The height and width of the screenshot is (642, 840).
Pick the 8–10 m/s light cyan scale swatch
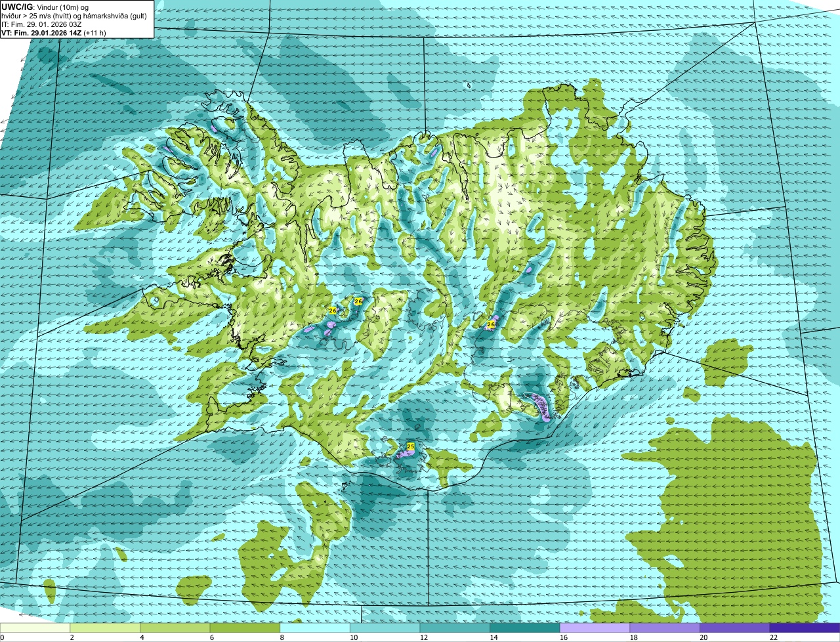tap(315, 628)
